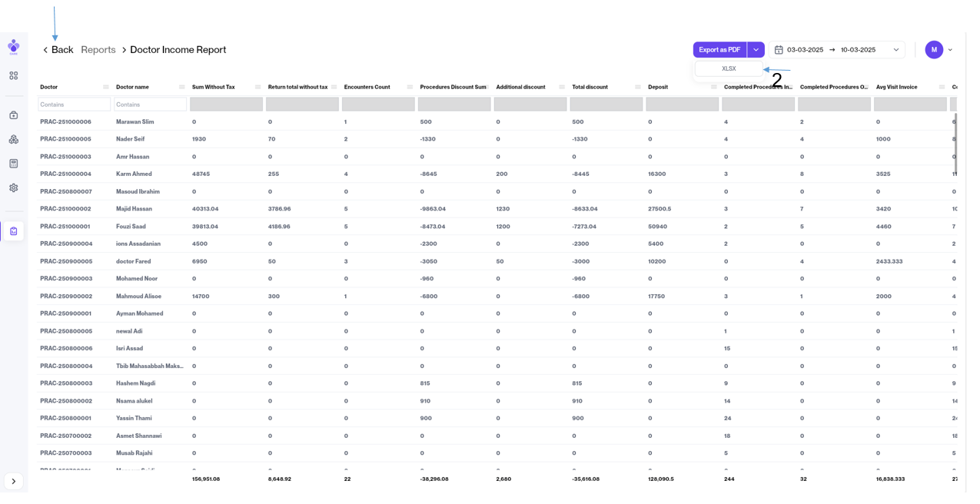Click the Doctor column Contains filter field
This screenshot has height=504, width=980.
click(x=75, y=104)
